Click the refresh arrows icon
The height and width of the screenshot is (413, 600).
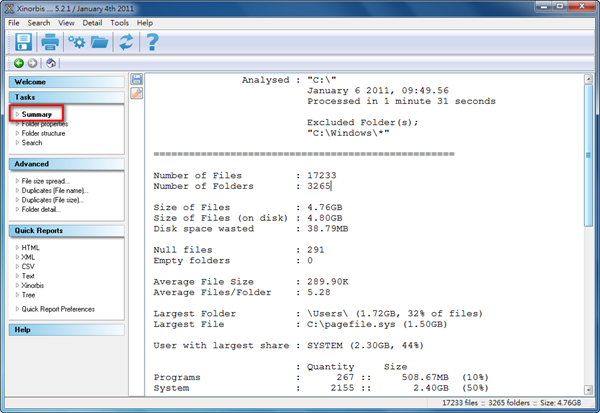tap(126, 42)
